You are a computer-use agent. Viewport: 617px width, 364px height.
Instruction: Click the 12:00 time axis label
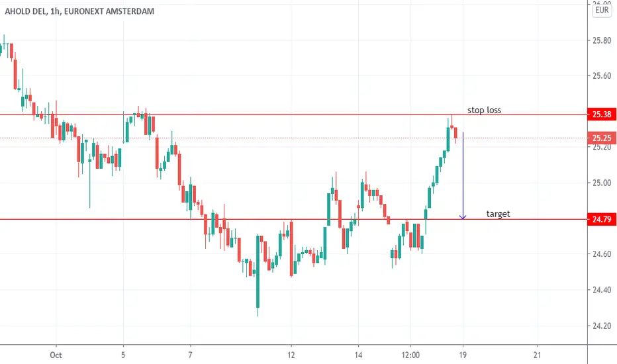[410, 355]
